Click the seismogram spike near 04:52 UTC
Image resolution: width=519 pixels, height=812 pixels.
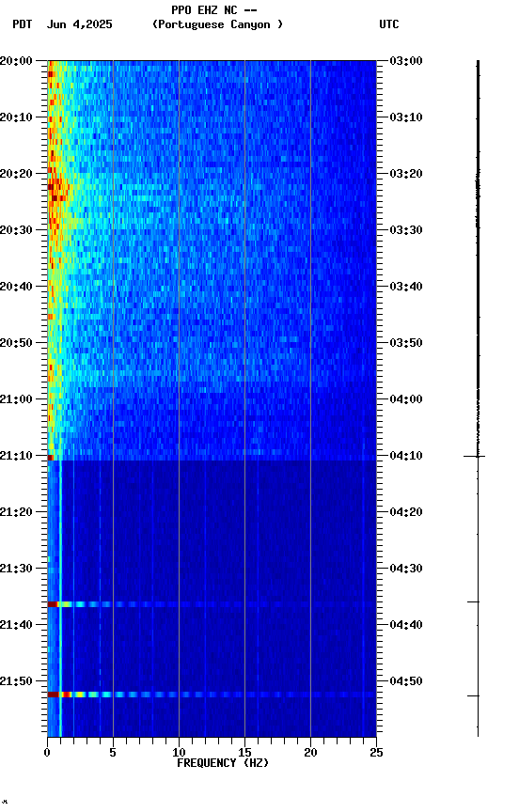click(474, 696)
